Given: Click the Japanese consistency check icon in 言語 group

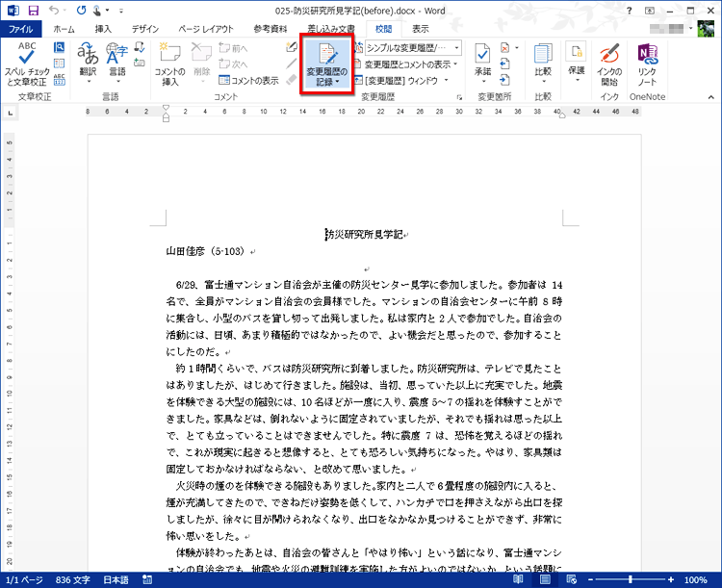Looking at the screenshot, I should coord(140,47).
